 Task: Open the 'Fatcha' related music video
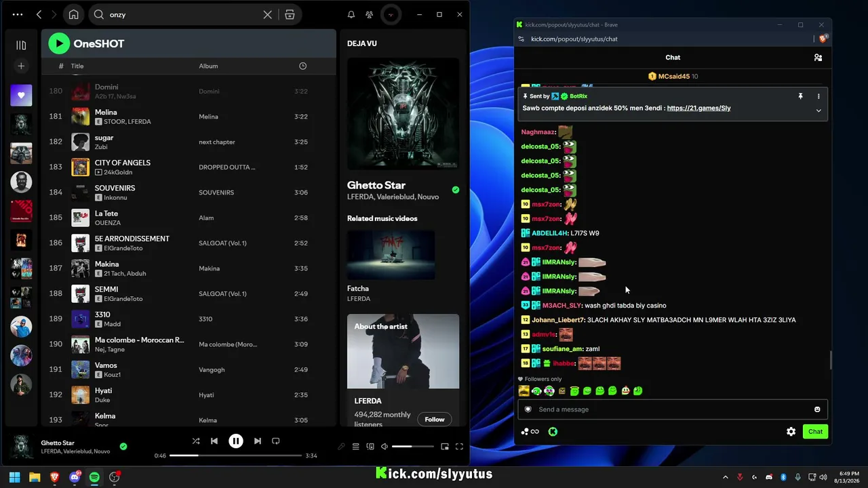391,255
